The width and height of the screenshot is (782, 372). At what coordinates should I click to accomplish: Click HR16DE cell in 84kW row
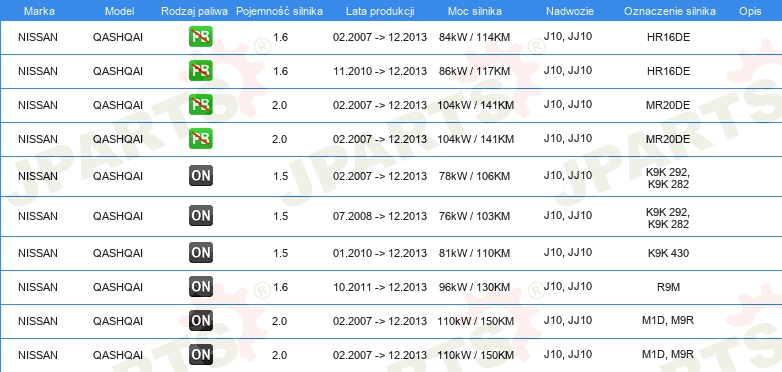click(668, 37)
